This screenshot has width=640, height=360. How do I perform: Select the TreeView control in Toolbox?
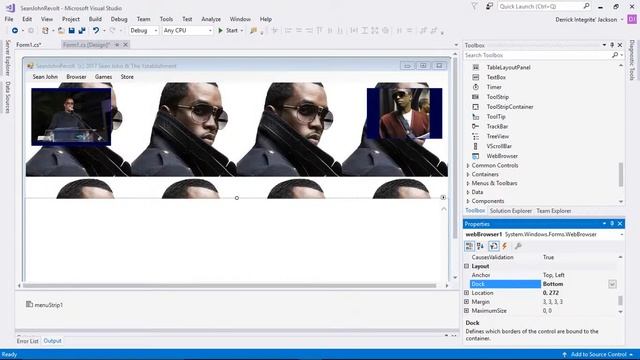498,136
